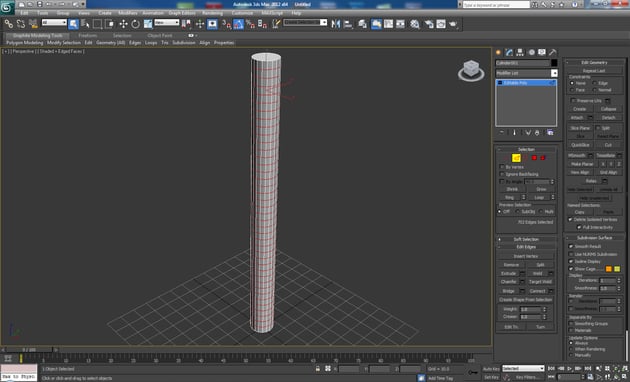The height and width of the screenshot is (382, 630).
Task: Select the SubObj preview selection radio
Action: 518,212
